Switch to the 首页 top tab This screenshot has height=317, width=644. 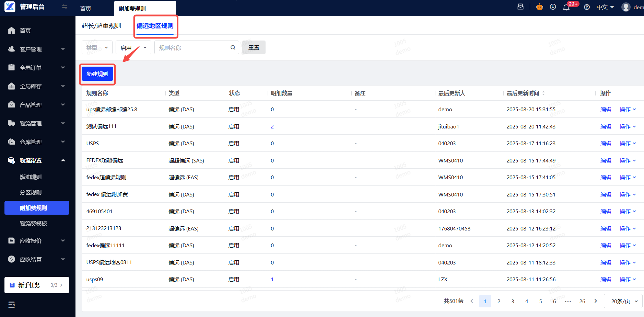[x=85, y=9]
